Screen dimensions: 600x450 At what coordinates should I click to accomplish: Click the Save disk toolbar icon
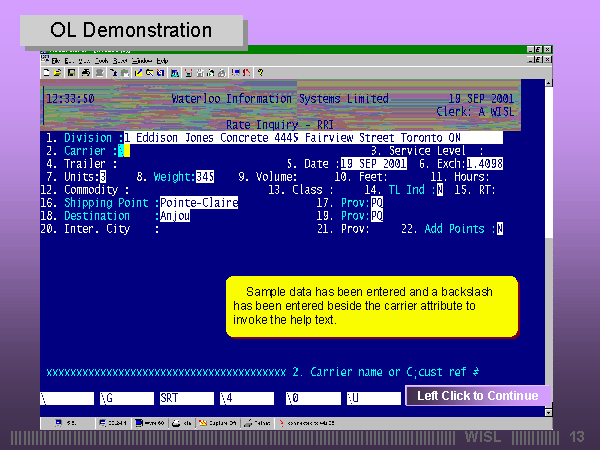point(70,73)
